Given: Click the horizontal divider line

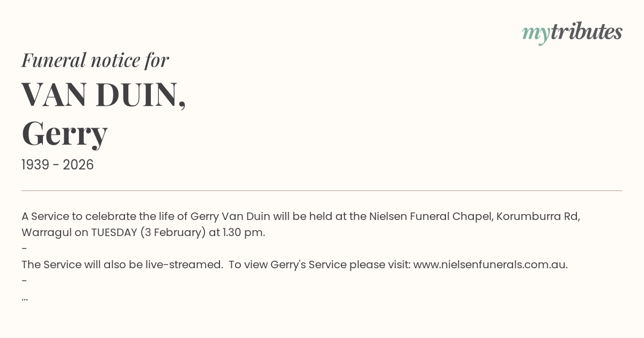Looking at the screenshot, I should pyautogui.click(x=322, y=190).
